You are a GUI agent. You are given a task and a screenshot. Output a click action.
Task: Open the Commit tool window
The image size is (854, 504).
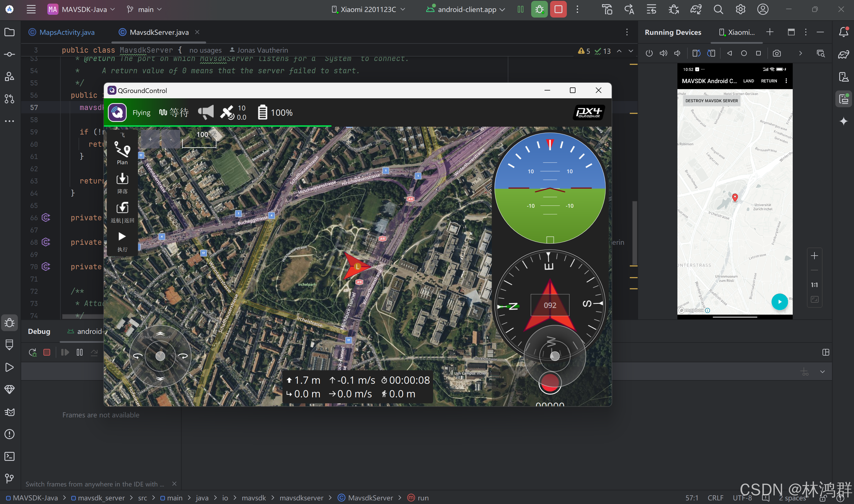click(9, 54)
